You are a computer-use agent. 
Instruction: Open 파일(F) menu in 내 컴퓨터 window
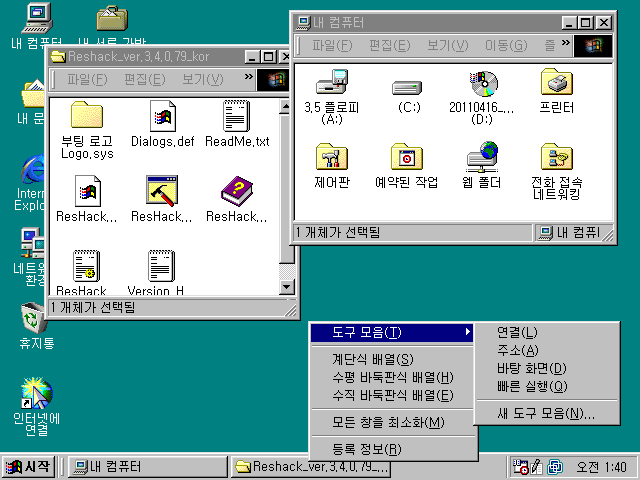[332, 45]
